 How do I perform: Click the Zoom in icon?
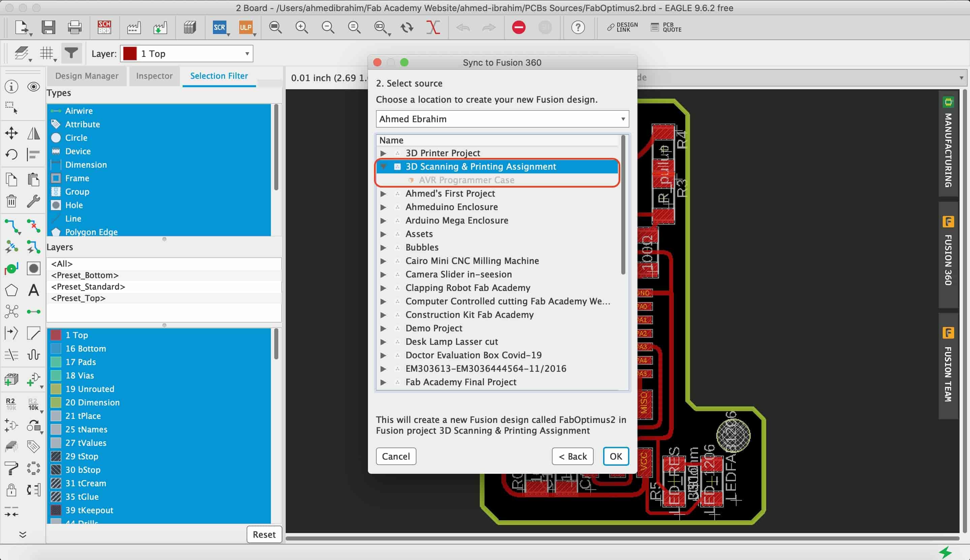point(302,27)
